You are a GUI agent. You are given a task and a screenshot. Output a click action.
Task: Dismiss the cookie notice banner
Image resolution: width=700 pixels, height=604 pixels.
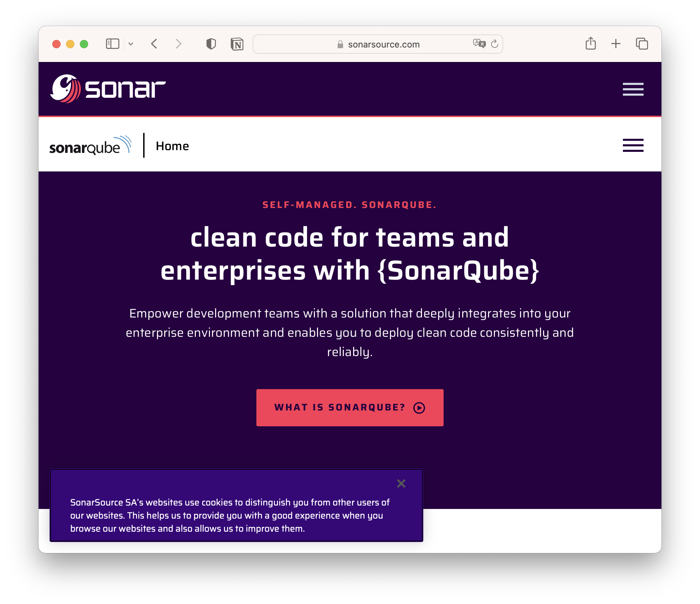pos(401,483)
